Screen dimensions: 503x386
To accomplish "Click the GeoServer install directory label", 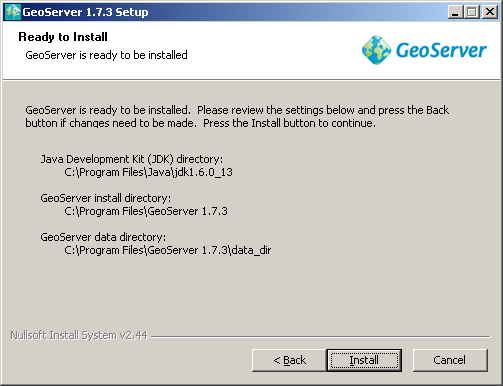I will tap(106, 198).
